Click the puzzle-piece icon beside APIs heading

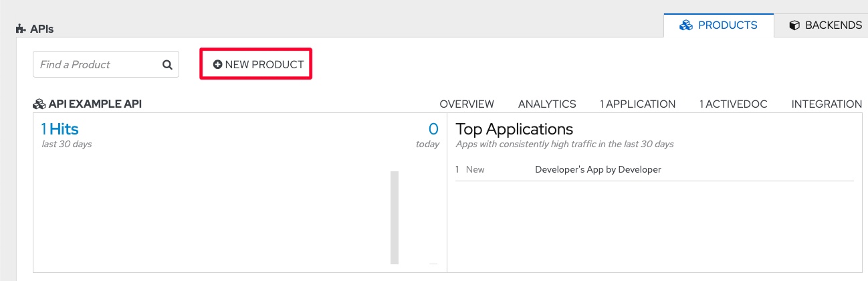[21, 29]
